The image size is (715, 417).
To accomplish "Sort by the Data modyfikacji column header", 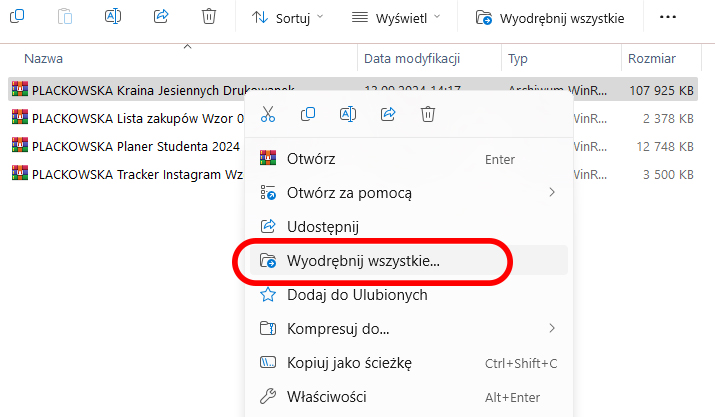I will click(x=412, y=59).
